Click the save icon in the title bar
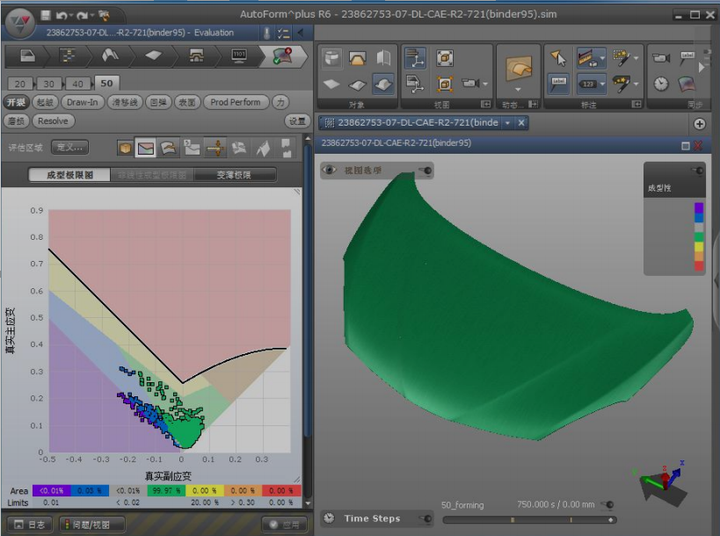The image size is (720, 536). (x=46, y=17)
